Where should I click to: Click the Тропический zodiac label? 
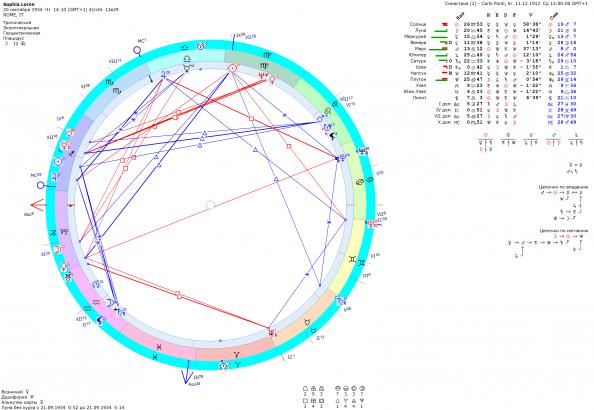click(x=17, y=23)
